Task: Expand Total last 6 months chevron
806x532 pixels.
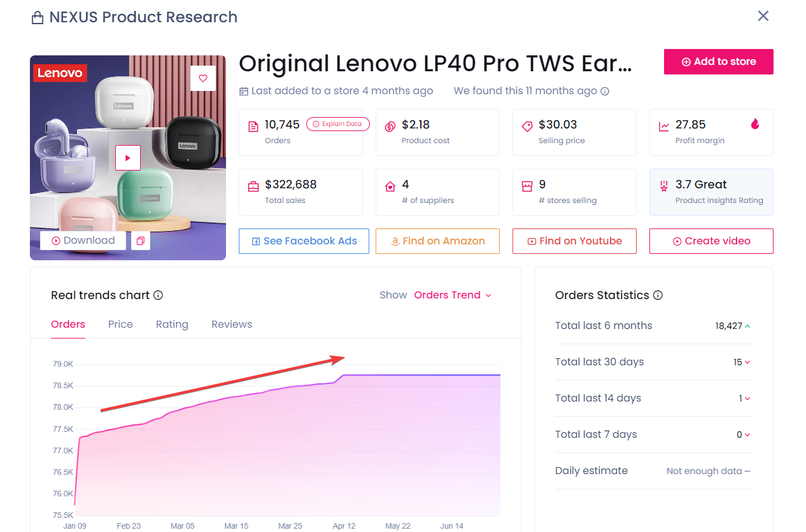Action: (747, 326)
